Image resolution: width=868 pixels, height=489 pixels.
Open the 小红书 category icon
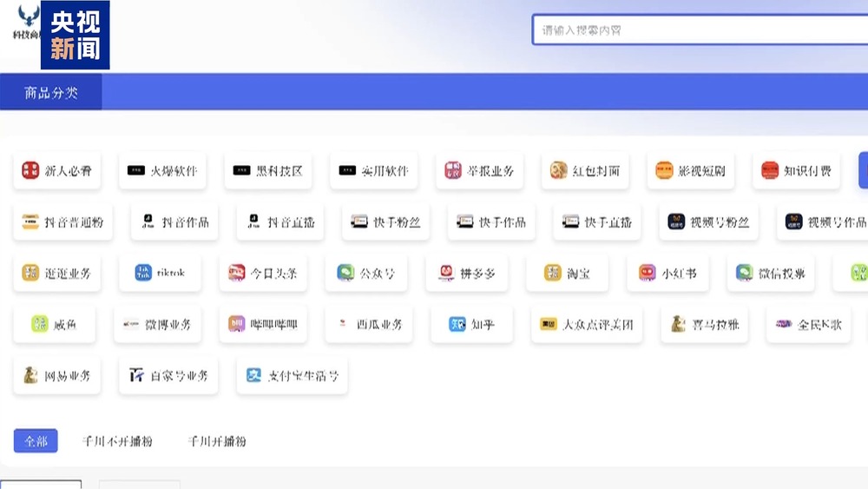(648, 273)
